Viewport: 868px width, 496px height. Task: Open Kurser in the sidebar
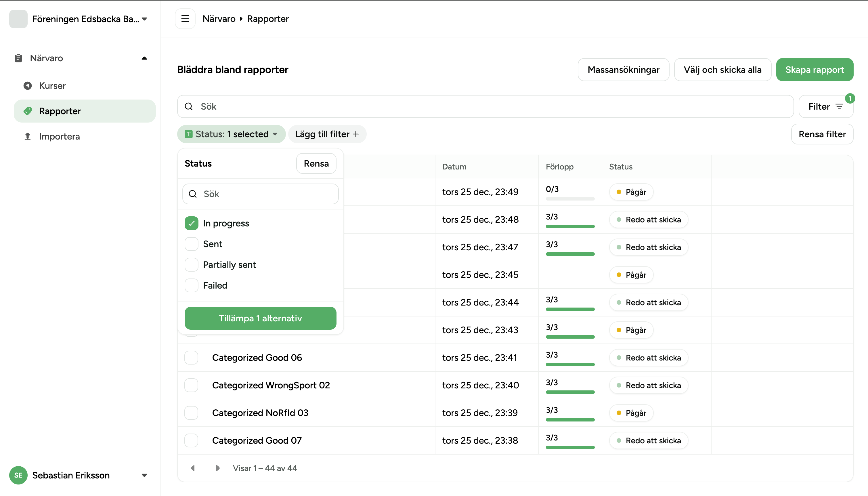(x=85, y=86)
